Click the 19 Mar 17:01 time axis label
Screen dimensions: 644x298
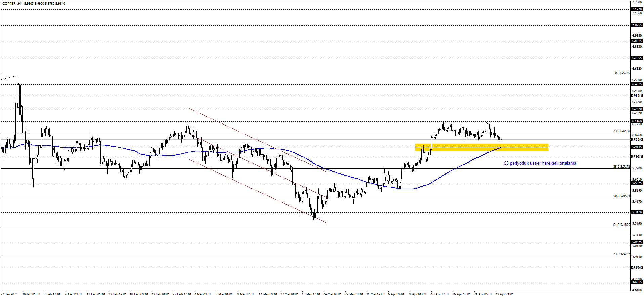(x=311, y=294)
